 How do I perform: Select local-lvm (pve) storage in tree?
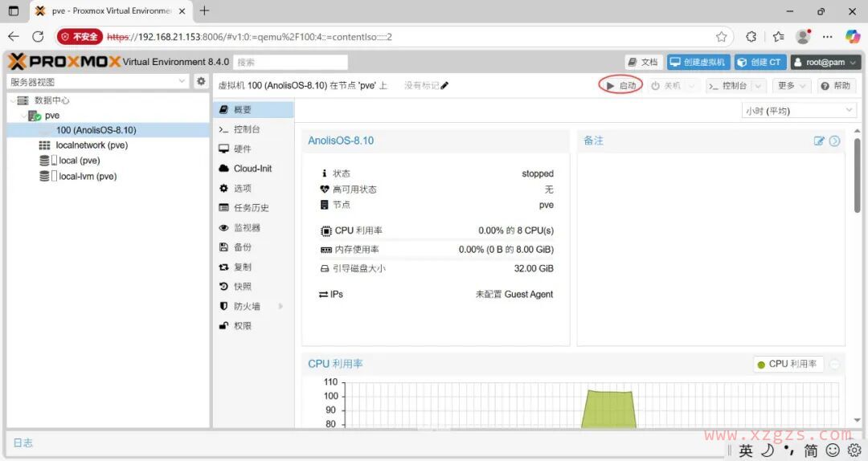pyautogui.click(x=87, y=176)
